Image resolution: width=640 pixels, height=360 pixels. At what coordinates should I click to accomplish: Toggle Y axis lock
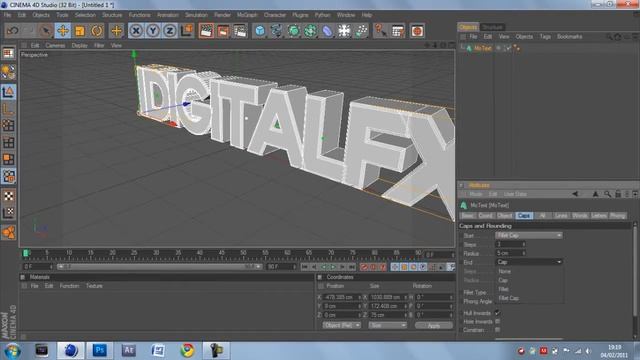[x=153, y=31]
